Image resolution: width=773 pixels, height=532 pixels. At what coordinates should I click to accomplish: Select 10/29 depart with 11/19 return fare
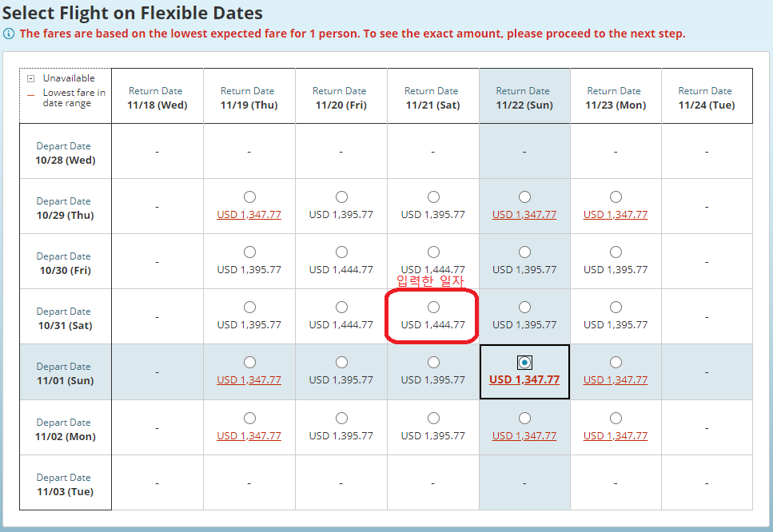click(x=249, y=197)
